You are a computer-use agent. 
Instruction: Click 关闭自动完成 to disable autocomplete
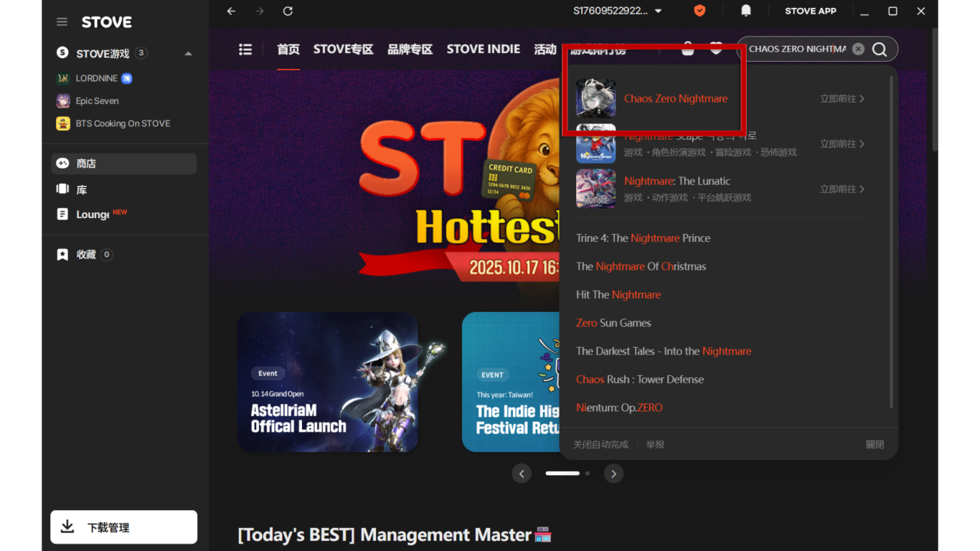coord(600,445)
